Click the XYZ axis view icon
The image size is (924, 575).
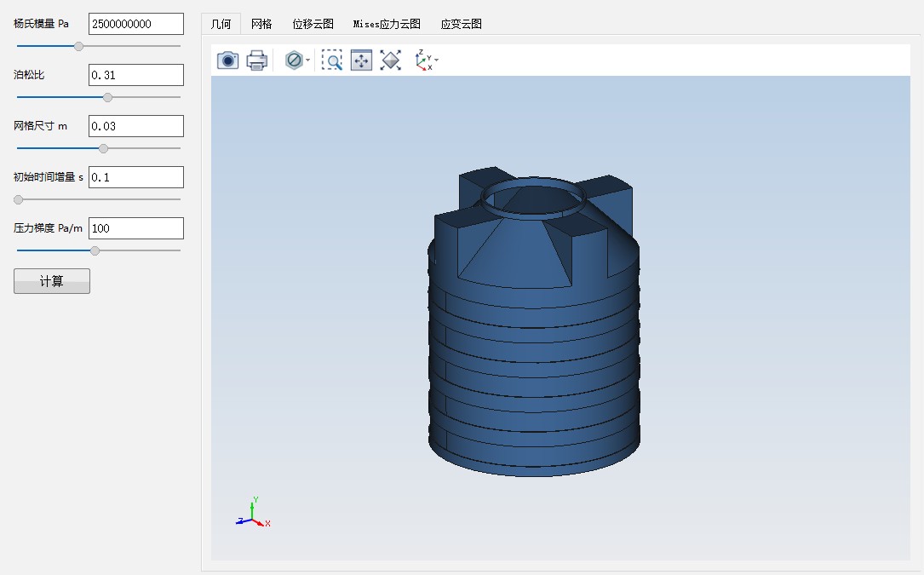pos(424,60)
